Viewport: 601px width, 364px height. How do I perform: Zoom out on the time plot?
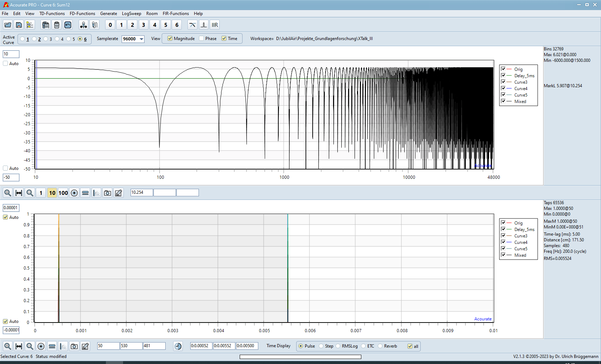[30, 346]
